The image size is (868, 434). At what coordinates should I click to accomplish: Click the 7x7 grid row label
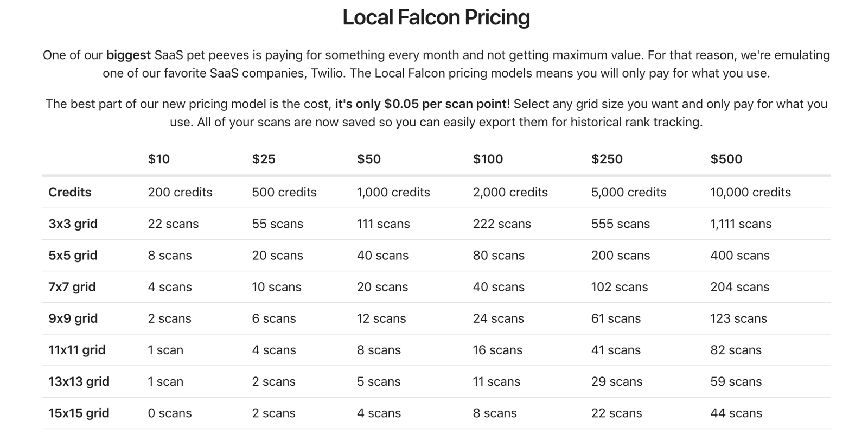[72, 286]
